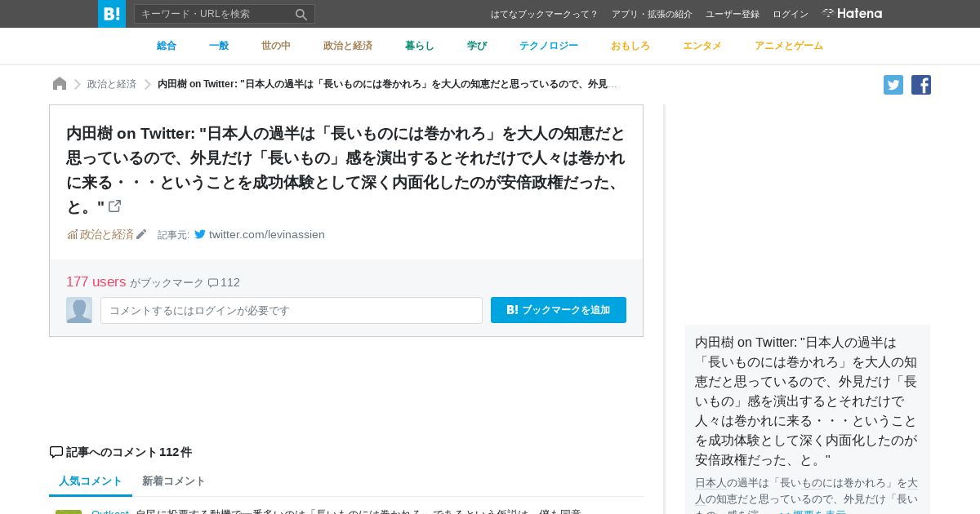Image resolution: width=980 pixels, height=514 pixels.
Task: Select 暮らし category menu
Action: (x=420, y=46)
